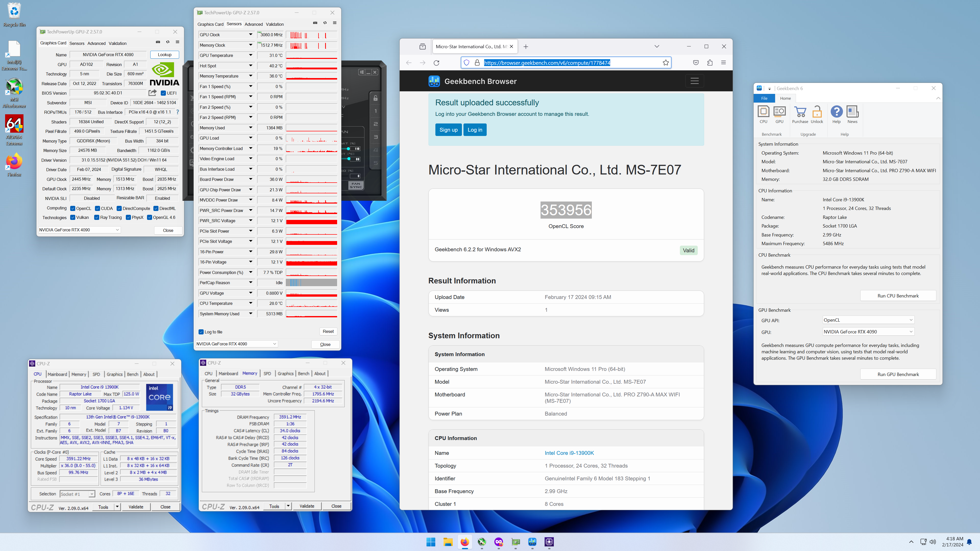The image size is (980, 551).
Task: Open MSI Afterburner desktop icon
Action: (14, 93)
